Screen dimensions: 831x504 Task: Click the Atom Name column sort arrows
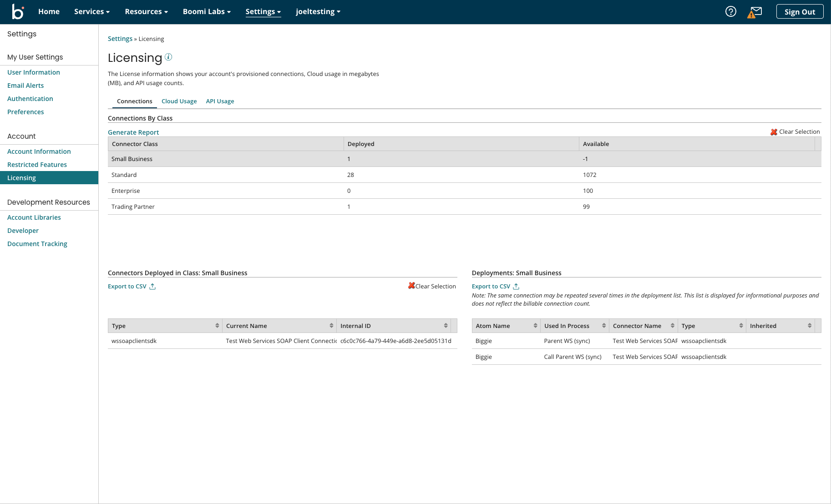(535, 326)
